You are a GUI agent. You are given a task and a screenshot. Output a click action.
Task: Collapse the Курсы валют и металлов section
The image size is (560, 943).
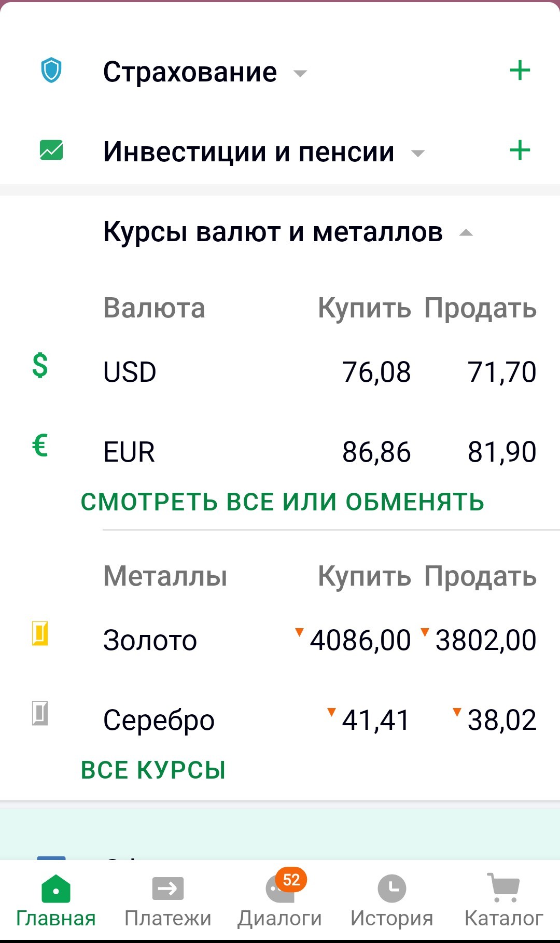pyautogui.click(x=466, y=233)
